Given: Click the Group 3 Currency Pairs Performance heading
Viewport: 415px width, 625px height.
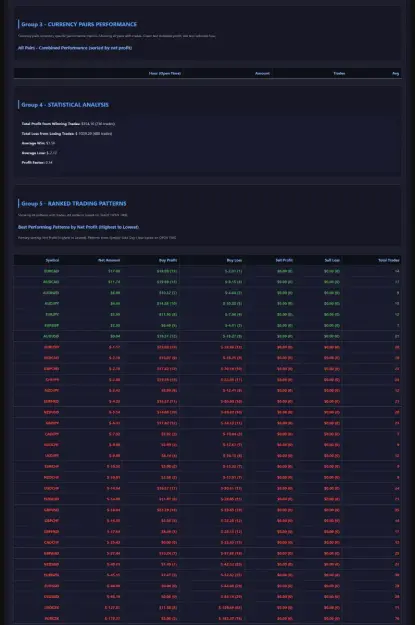Looking at the screenshot, I should point(79,24).
